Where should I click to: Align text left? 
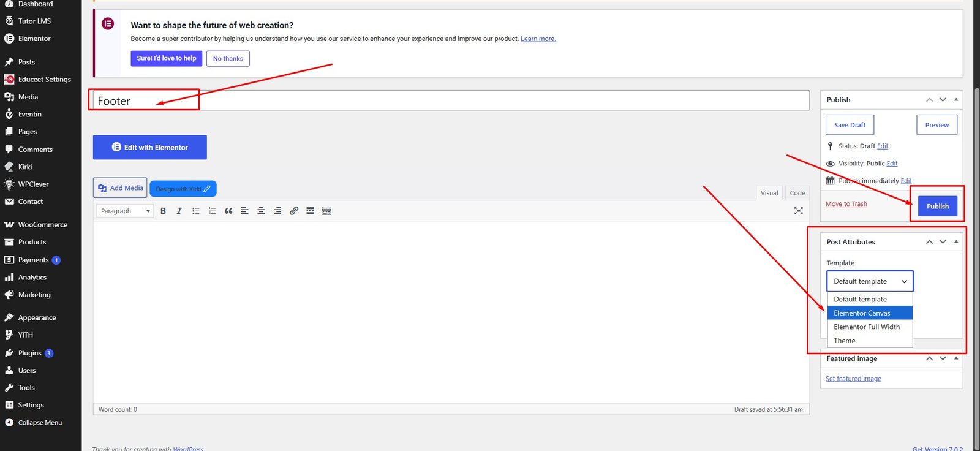click(x=244, y=211)
